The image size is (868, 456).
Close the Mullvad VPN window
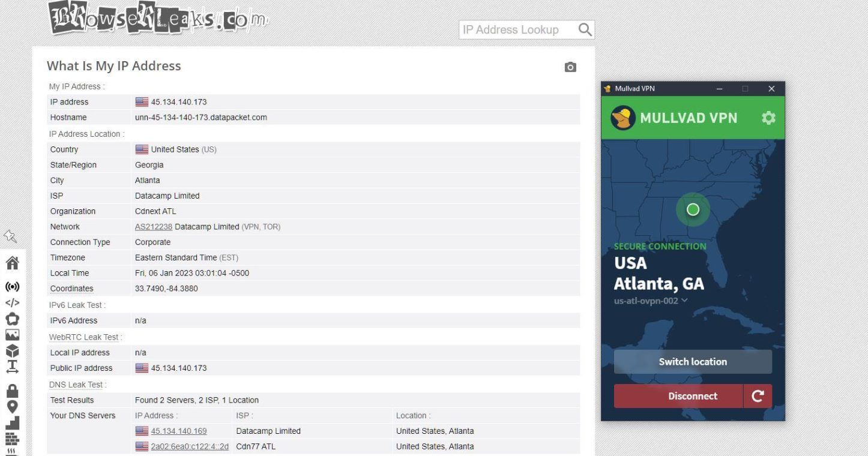pyautogui.click(x=771, y=89)
